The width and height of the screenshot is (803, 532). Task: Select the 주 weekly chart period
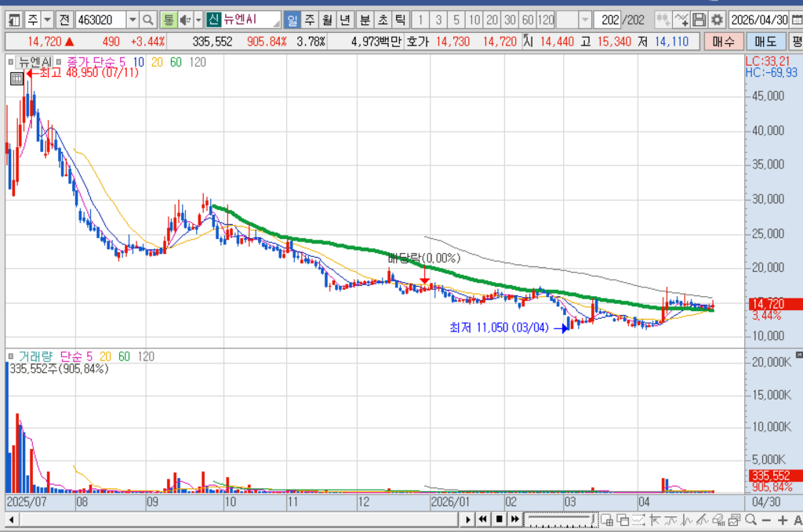click(x=310, y=20)
